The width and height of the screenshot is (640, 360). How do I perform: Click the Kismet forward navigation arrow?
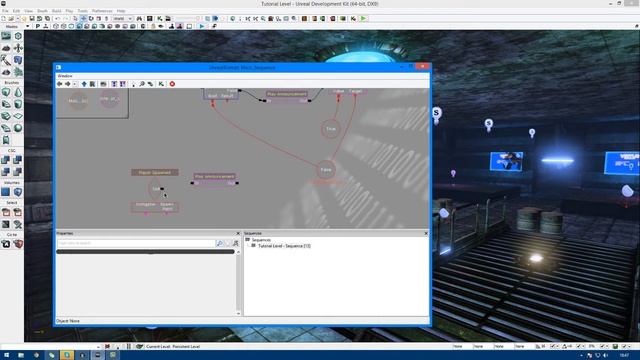click(68, 84)
